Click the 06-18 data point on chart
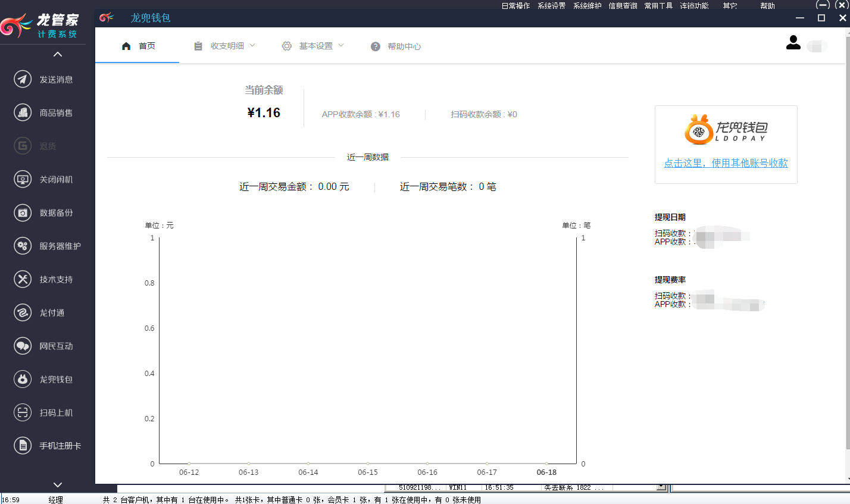 click(x=546, y=464)
